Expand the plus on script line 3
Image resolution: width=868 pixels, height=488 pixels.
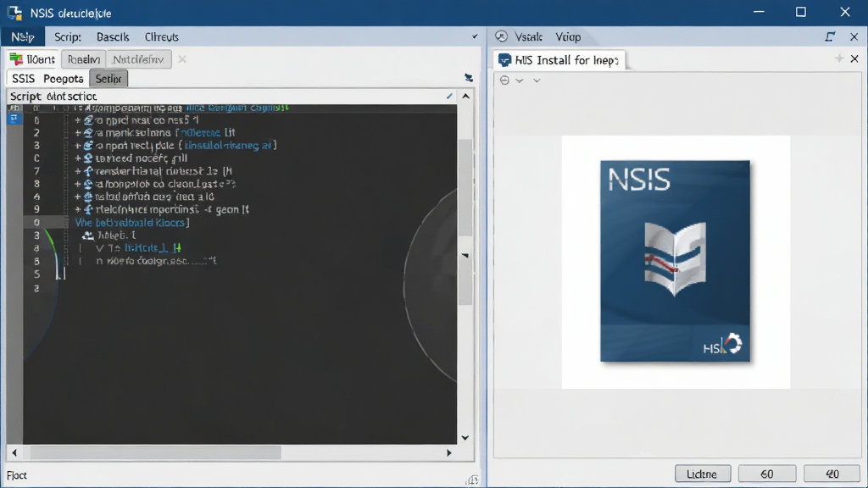[78, 146]
